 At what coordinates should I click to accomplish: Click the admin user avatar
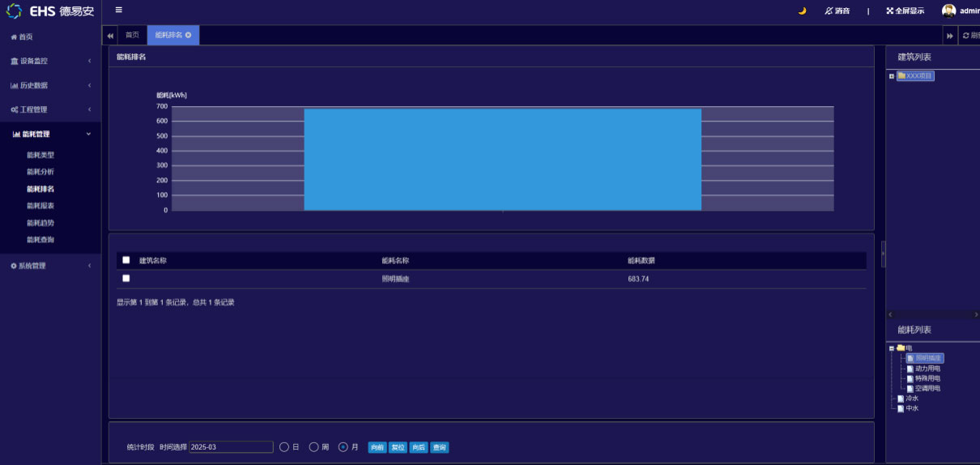(948, 11)
